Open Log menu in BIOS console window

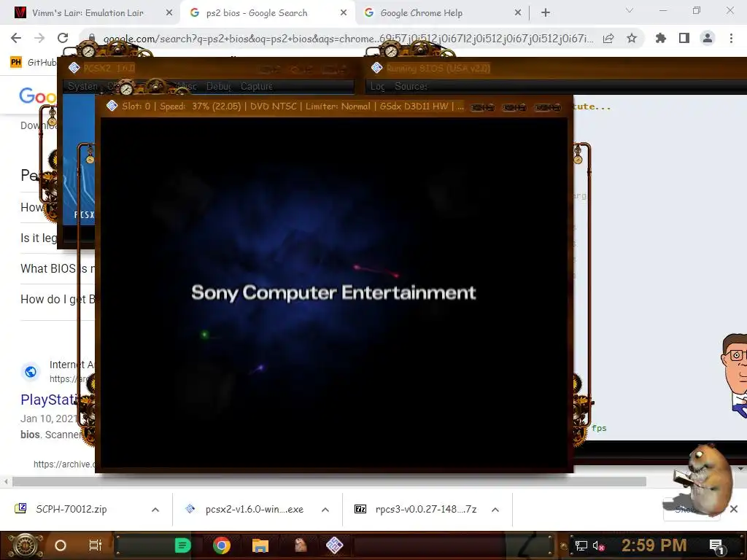377,86
